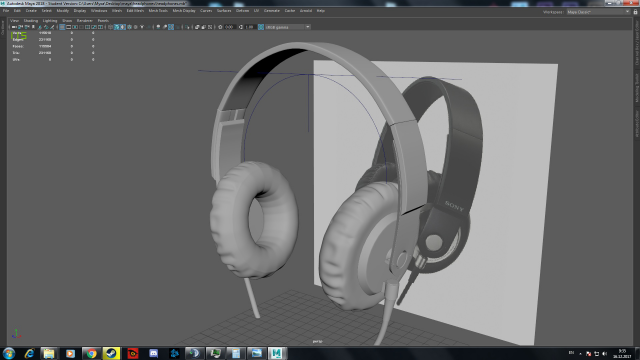Click the Textured display icon
Viewport: 640px width, 360px height.
tap(136, 27)
